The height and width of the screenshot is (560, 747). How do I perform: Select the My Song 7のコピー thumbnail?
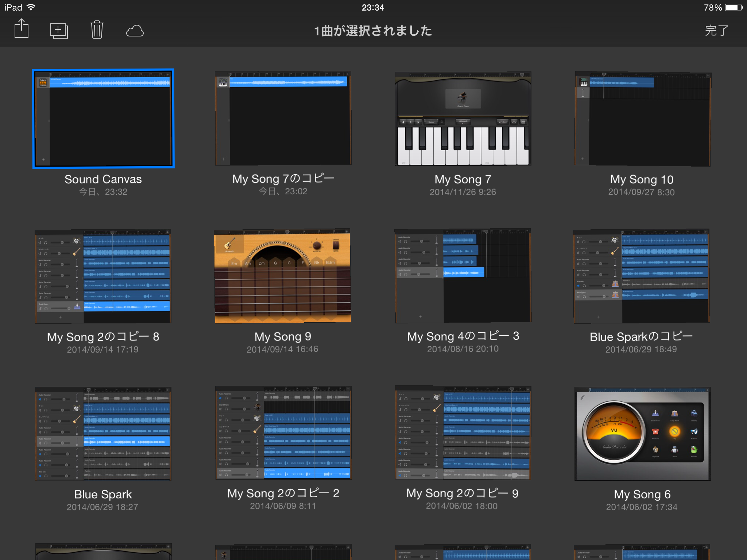pyautogui.click(x=283, y=118)
